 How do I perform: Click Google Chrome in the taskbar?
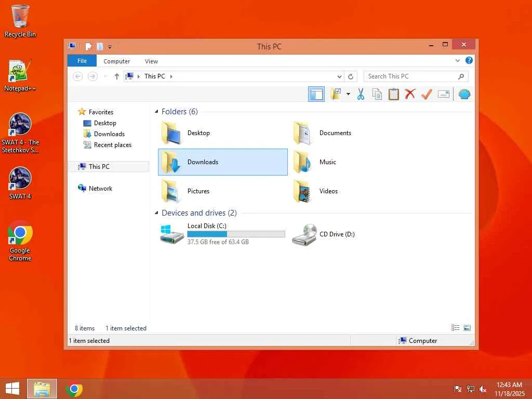click(74, 389)
